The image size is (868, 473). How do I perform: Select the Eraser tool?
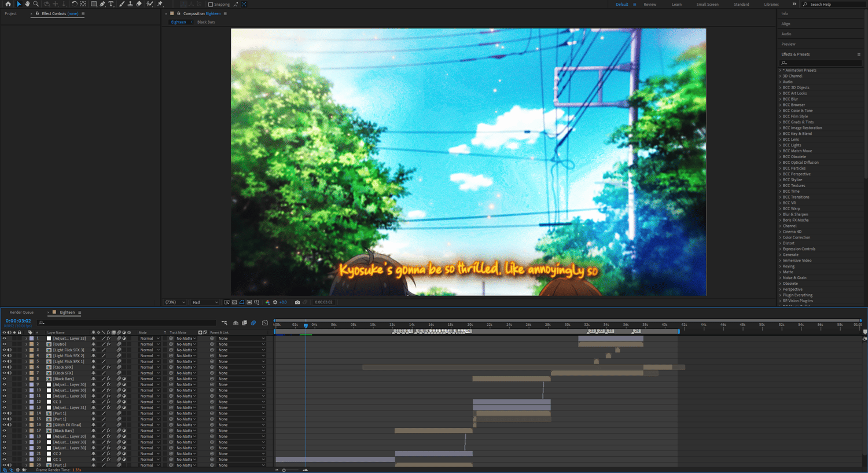[139, 4]
